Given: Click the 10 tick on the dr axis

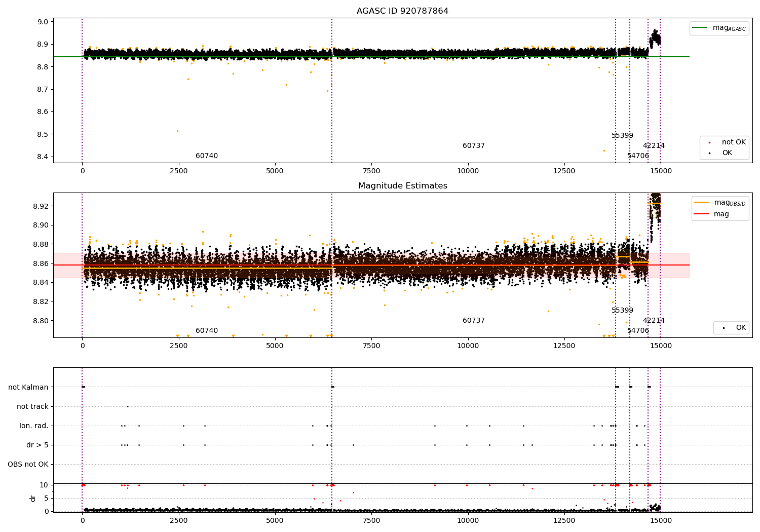Looking at the screenshot, I should click(x=44, y=485).
